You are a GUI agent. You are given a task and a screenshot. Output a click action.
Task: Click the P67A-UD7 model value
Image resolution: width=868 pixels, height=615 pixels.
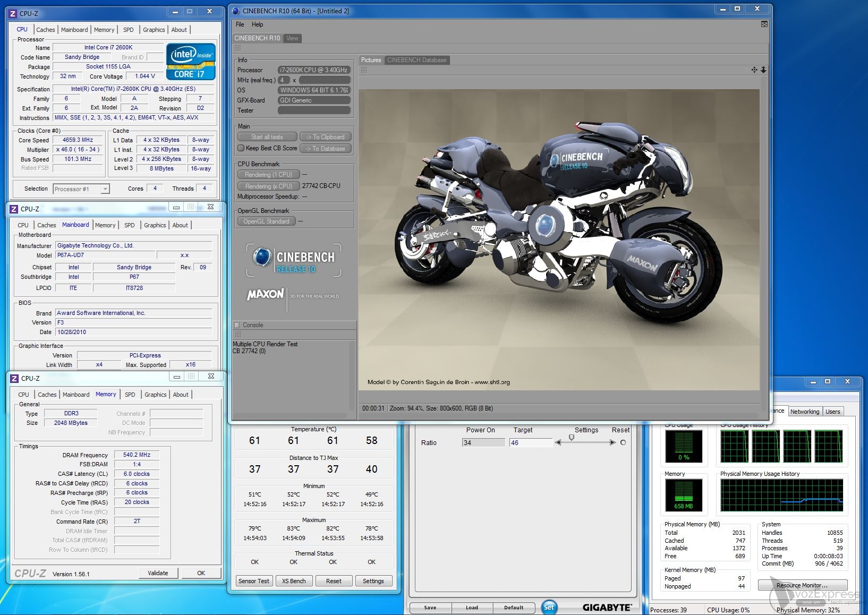(x=105, y=255)
